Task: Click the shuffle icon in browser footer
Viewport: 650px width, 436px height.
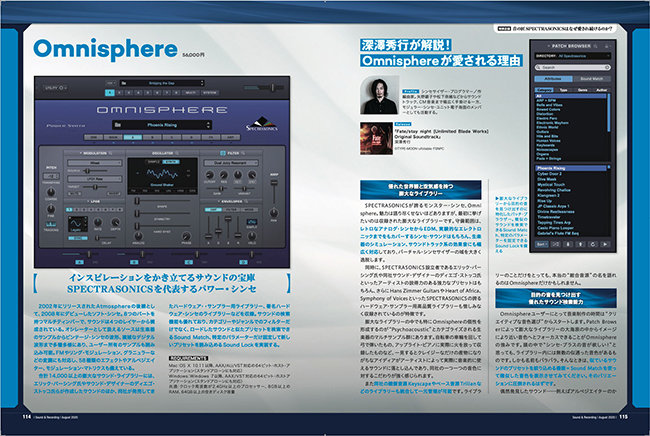Action: point(556,245)
